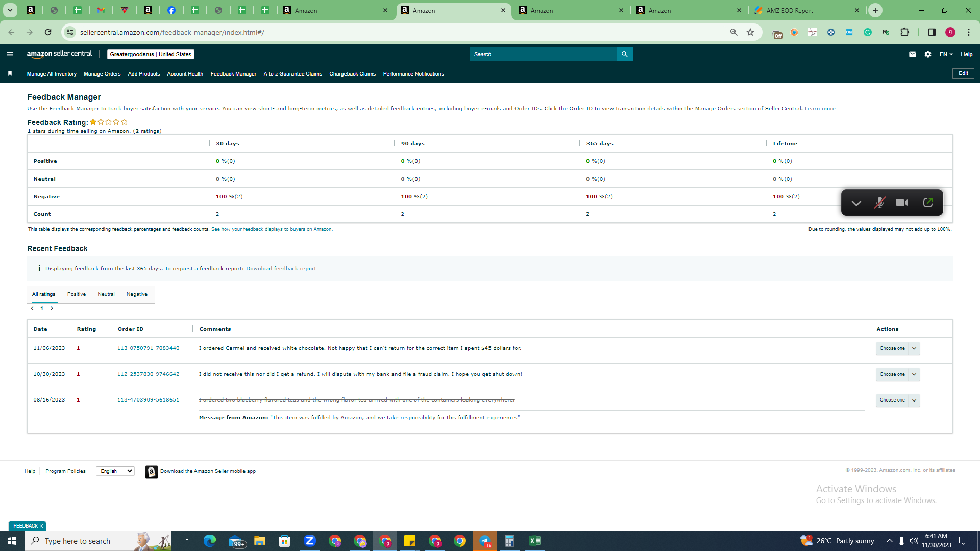Close the FEEDBACK badge at bottom left
980x551 pixels.
pyautogui.click(x=41, y=526)
